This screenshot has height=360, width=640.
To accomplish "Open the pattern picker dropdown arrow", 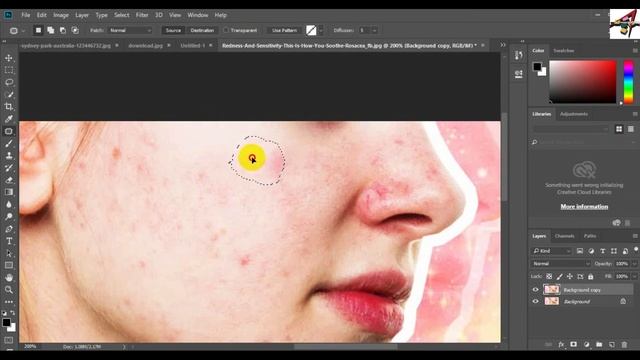I will (x=321, y=30).
